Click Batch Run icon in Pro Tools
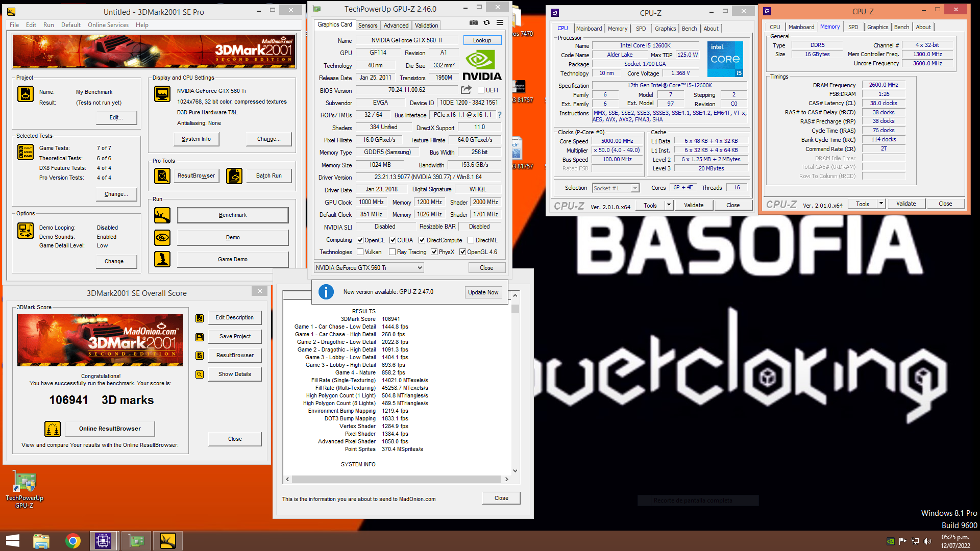The width and height of the screenshot is (980, 551). point(234,176)
